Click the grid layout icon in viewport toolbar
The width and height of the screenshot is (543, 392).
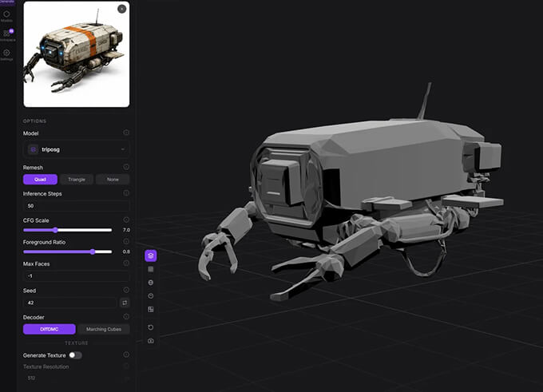click(151, 309)
